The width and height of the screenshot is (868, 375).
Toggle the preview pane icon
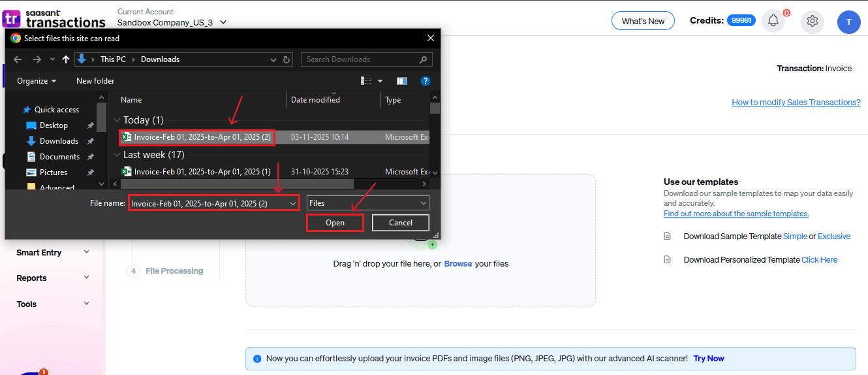[x=402, y=81]
